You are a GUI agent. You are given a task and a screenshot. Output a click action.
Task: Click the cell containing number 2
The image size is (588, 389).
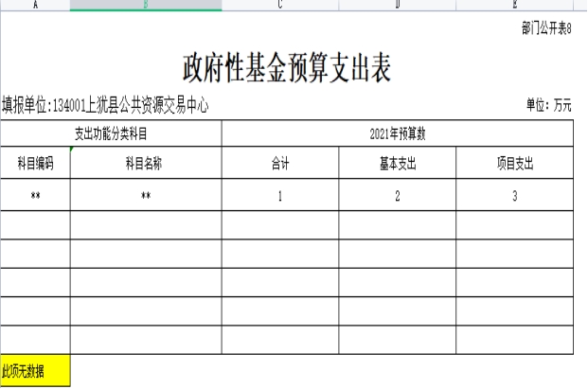tap(398, 197)
